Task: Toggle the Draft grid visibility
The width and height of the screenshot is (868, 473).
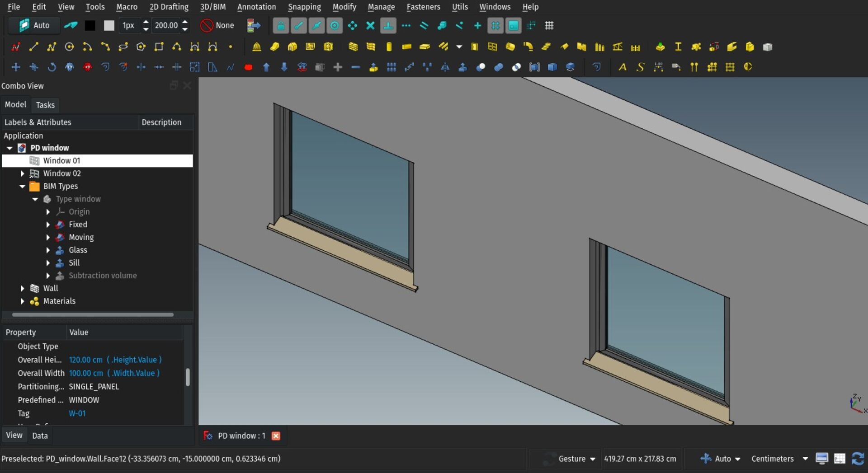Action: click(x=549, y=26)
